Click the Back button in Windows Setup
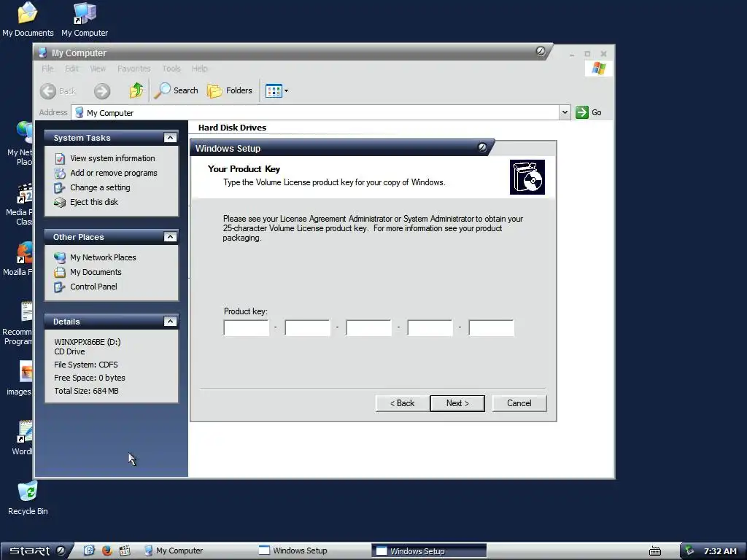 click(402, 403)
